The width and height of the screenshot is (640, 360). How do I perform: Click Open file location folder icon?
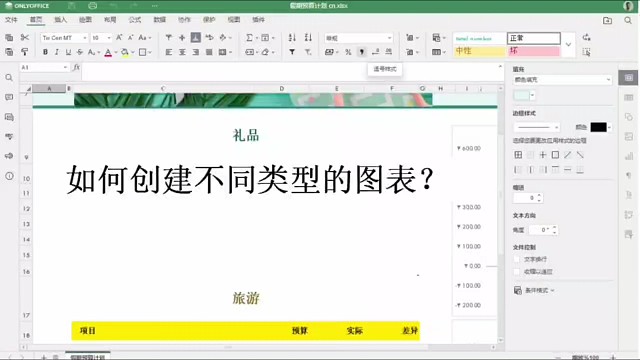(x=607, y=20)
